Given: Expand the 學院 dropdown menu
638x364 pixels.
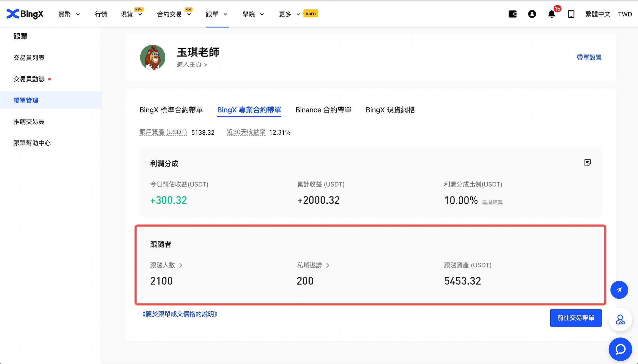Looking at the screenshot, I should (253, 14).
